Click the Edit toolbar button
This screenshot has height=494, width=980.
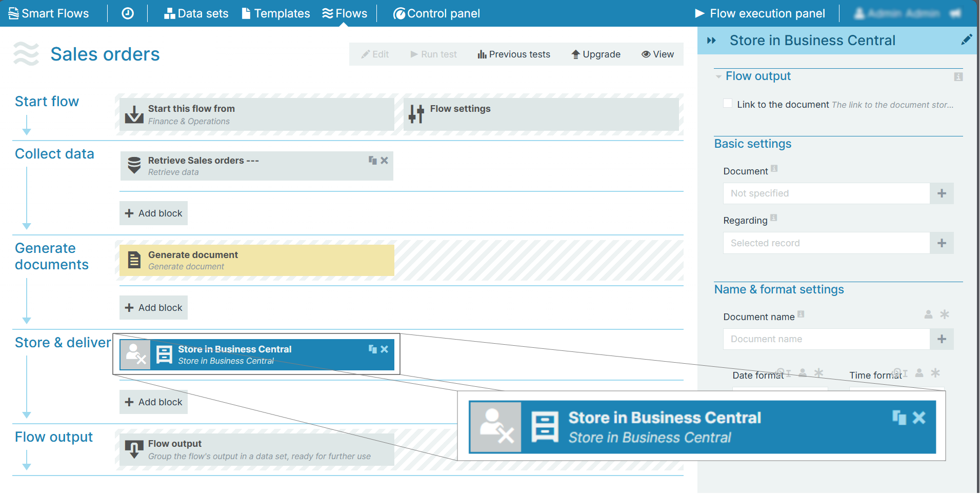click(375, 54)
